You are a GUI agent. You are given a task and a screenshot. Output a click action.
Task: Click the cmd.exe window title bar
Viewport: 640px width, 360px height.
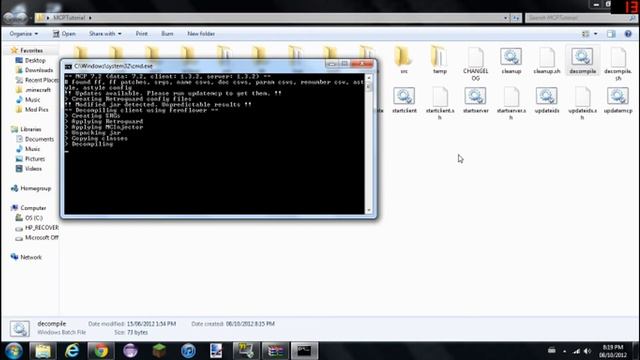196,66
